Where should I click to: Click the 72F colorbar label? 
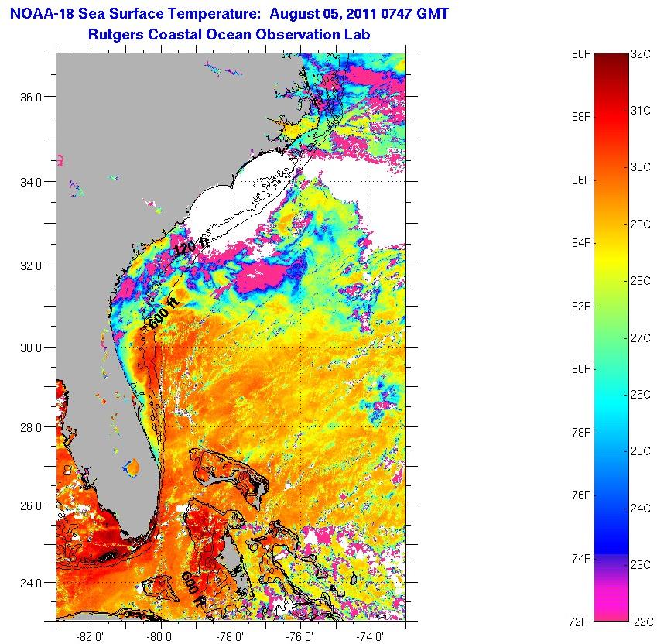[578, 622]
